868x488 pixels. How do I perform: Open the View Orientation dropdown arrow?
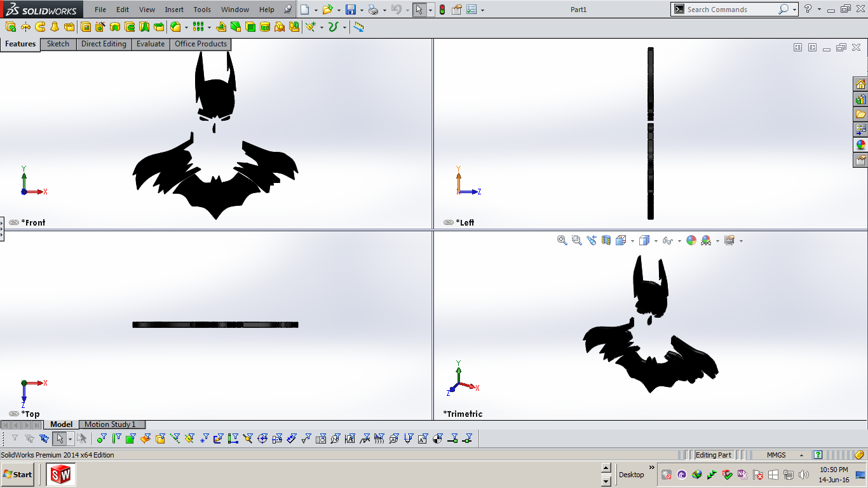tap(633, 241)
